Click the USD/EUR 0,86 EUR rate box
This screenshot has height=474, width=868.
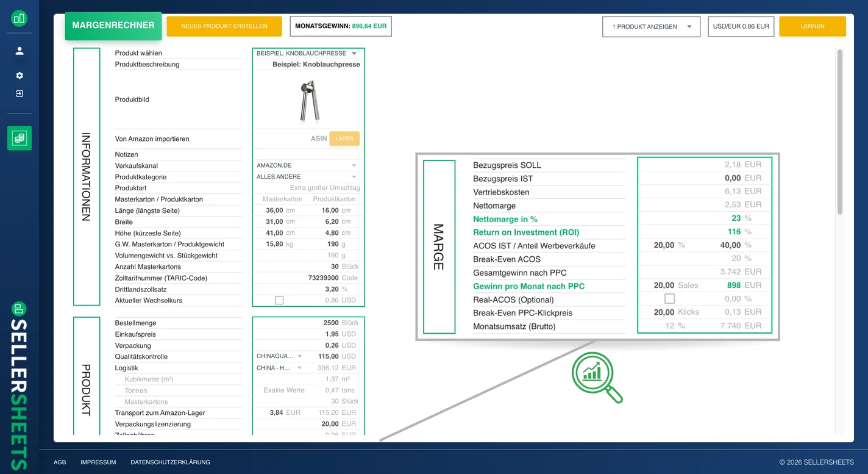[741, 27]
